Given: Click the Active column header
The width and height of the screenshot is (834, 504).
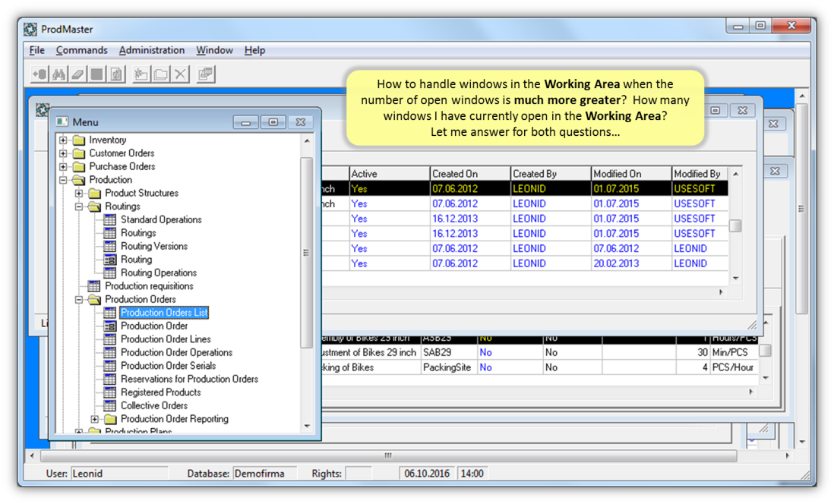Looking at the screenshot, I should tap(390, 174).
